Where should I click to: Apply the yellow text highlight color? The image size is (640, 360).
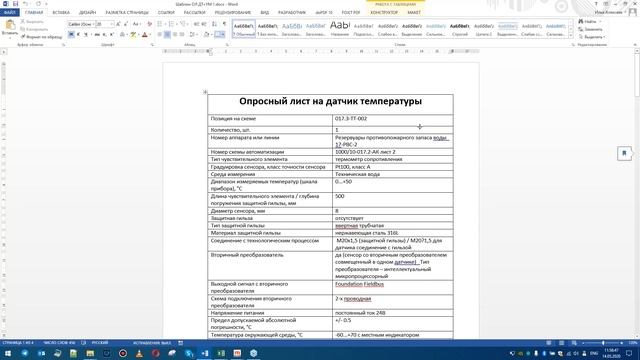(133, 35)
